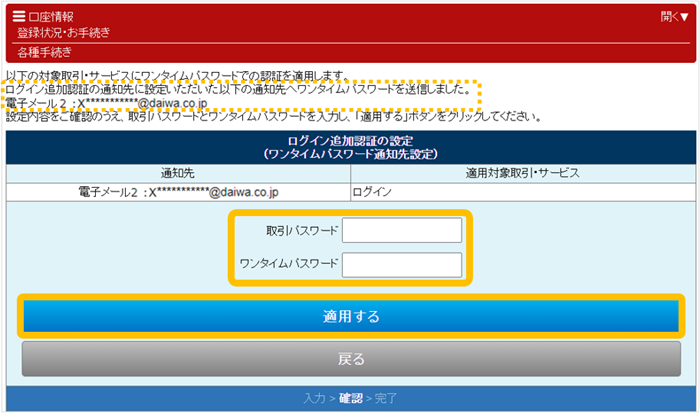
Task: Click the 取引パスワード field label
Action: (x=302, y=231)
